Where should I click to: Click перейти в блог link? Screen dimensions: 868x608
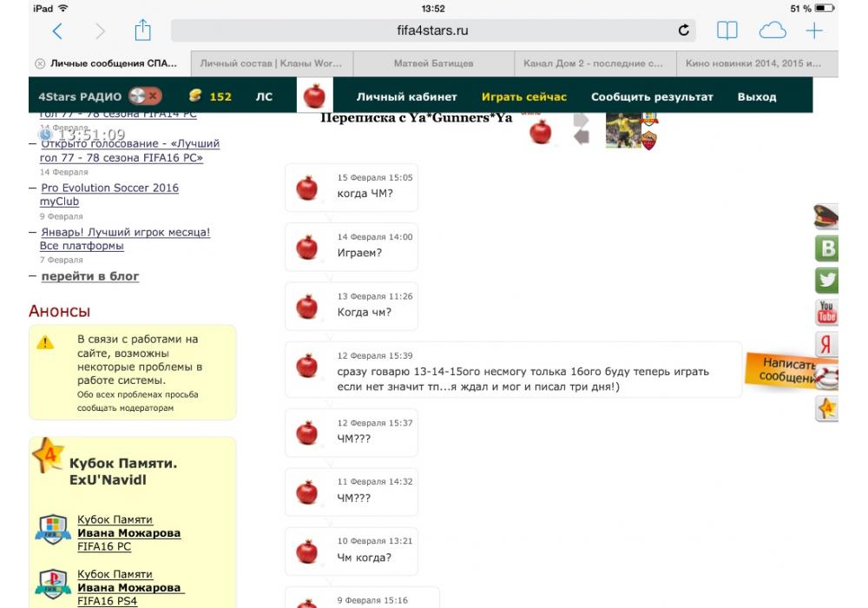pyautogui.click(x=90, y=275)
